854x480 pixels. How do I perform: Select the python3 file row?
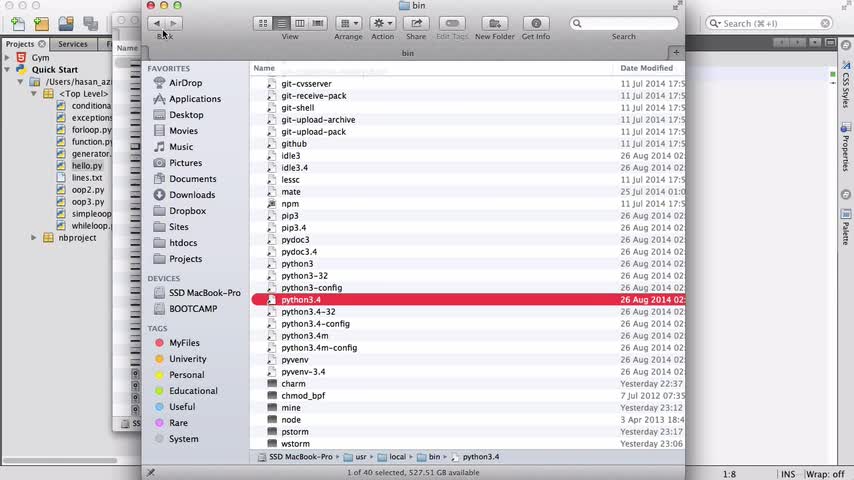tap(467, 264)
